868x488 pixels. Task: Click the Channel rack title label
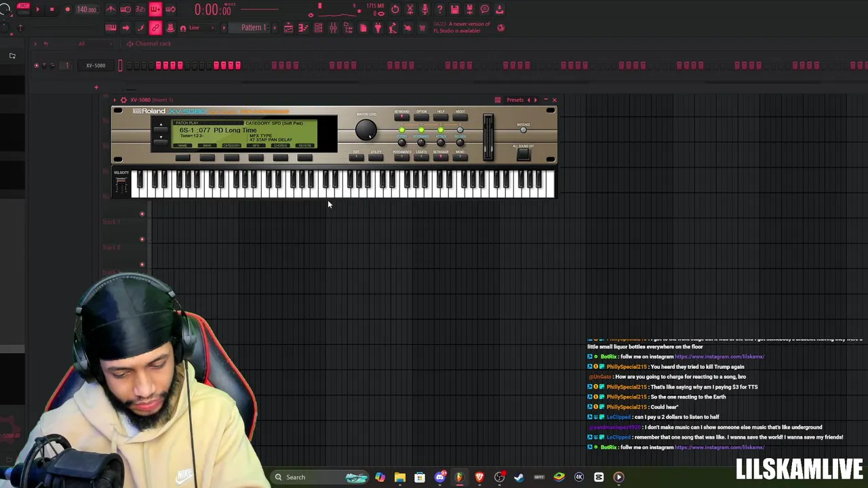coord(153,43)
